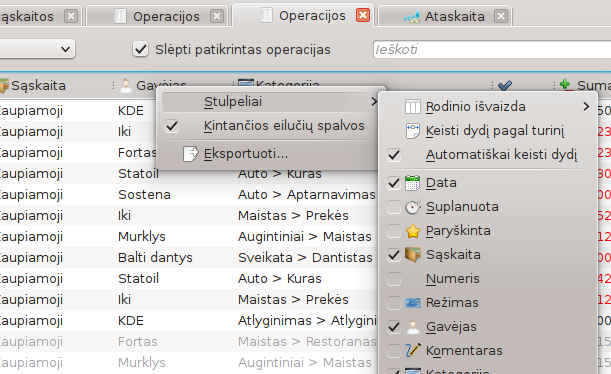Viewport: 611px width, 374px height.
Task: Select KDE in the first table row
Action: [131, 111]
